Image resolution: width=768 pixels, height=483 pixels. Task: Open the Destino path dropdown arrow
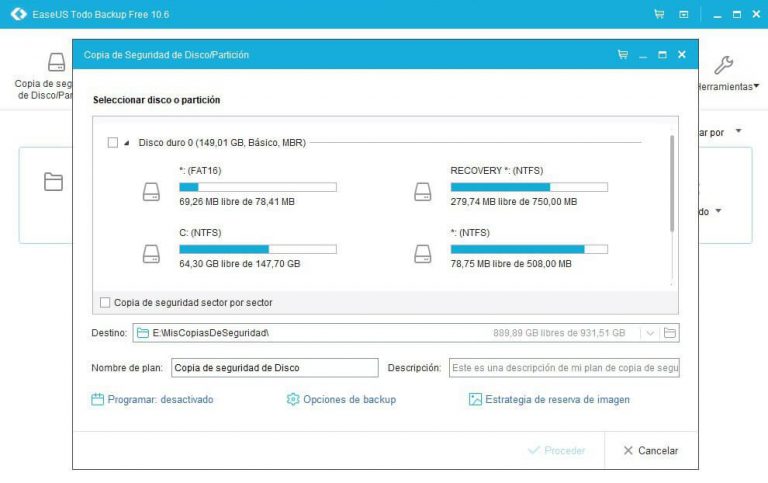(x=650, y=333)
